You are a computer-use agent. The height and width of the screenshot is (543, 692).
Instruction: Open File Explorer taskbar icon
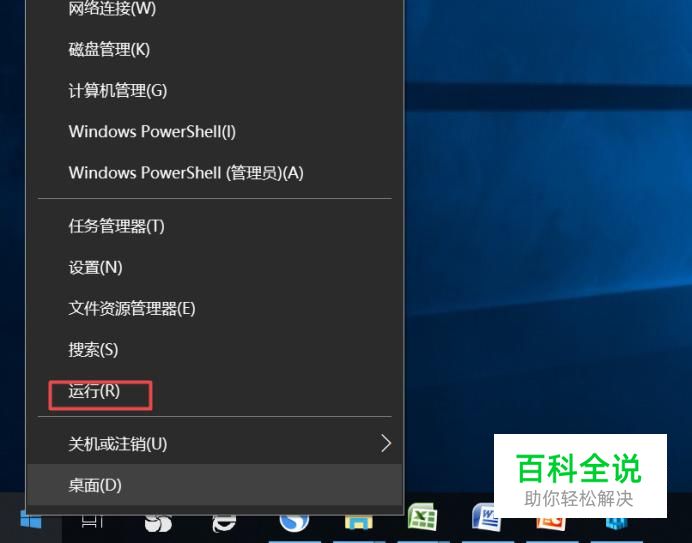(359, 523)
